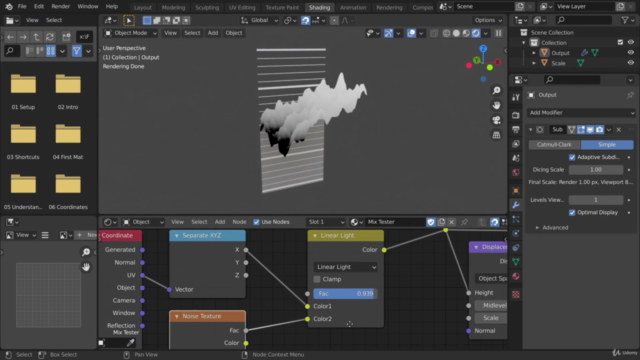Toggle fake user shield for Mix Tester material
640x360 pixels.
pyautogui.click(x=431, y=222)
